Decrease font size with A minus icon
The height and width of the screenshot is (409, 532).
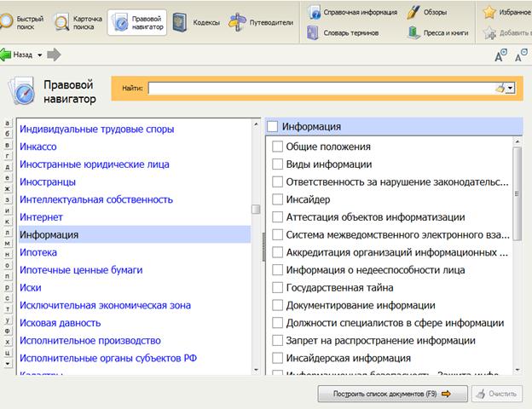[521, 55]
